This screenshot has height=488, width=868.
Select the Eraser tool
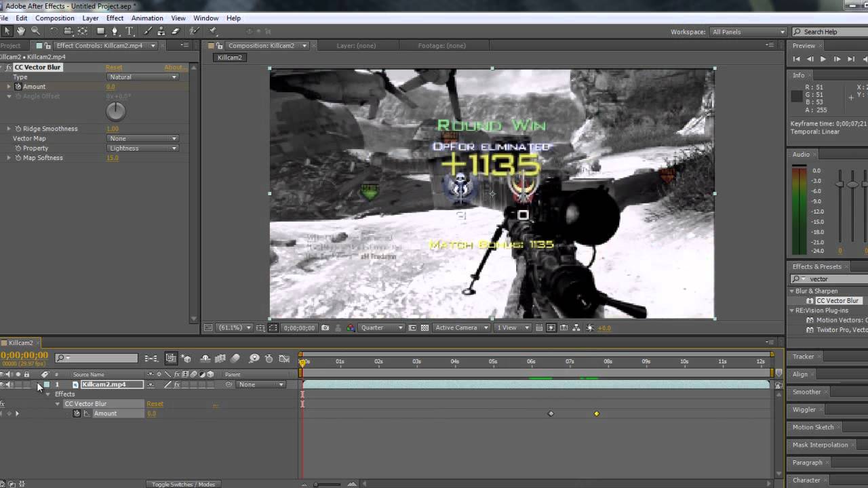pyautogui.click(x=176, y=31)
